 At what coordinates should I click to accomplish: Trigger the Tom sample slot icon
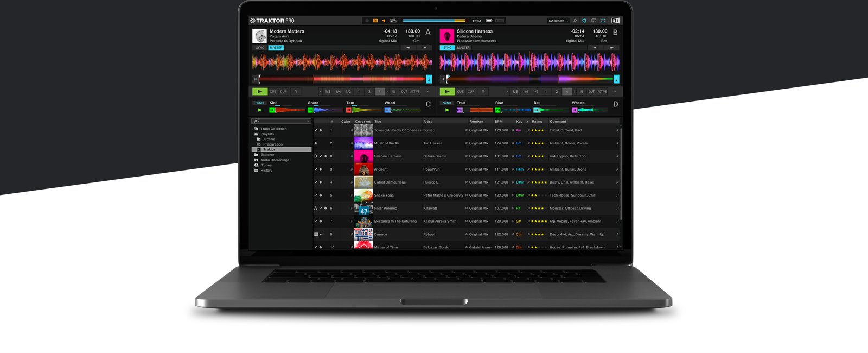pos(349,110)
